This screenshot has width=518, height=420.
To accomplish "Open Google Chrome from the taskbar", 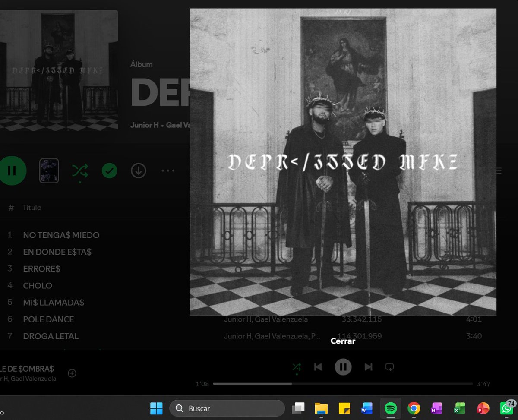I will [x=414, y=408].
